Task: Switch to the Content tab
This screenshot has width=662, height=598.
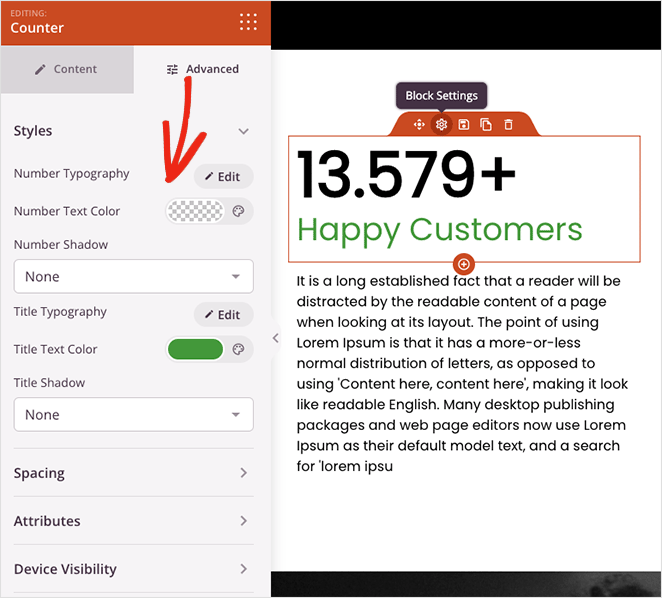Action: (67, 69)
